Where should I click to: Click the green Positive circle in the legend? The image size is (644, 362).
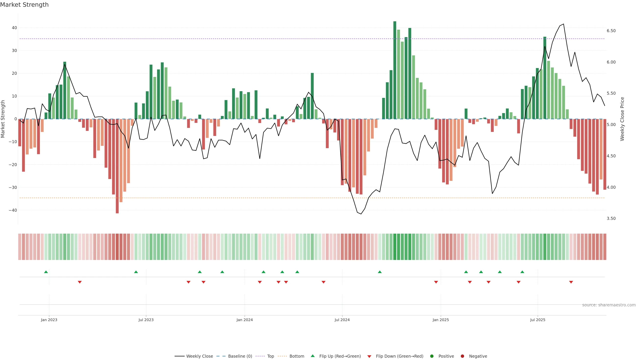[432, 356]
